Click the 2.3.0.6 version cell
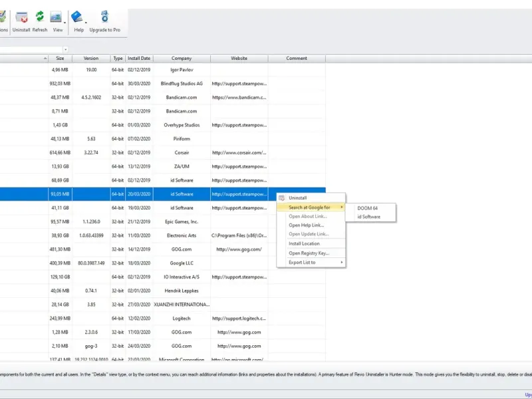This screenshot has height=399, width=532. click(91, 332)
